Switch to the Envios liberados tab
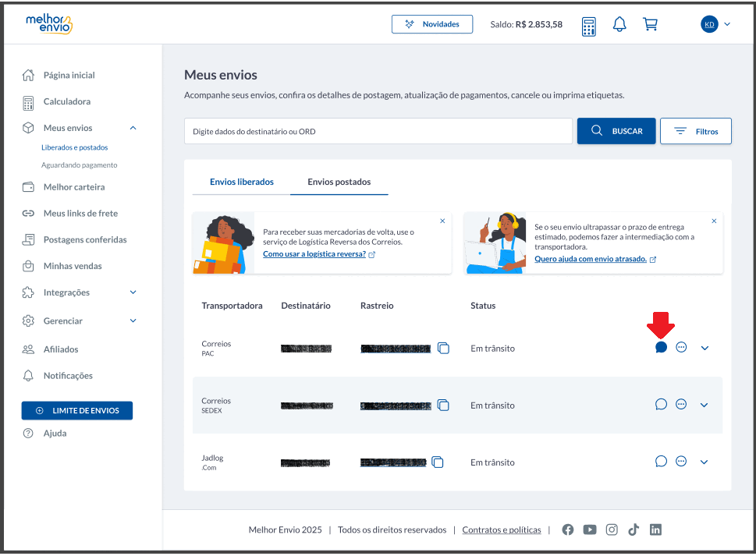Image resolution: width=756 pixels, height=556 pixels. (242, 182)
